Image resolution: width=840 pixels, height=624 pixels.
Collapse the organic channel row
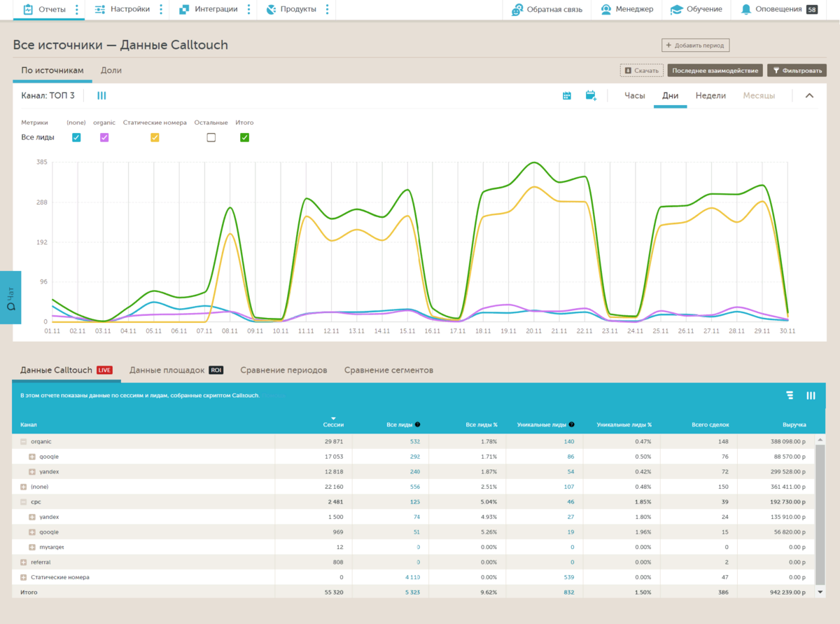click(24, 442)
